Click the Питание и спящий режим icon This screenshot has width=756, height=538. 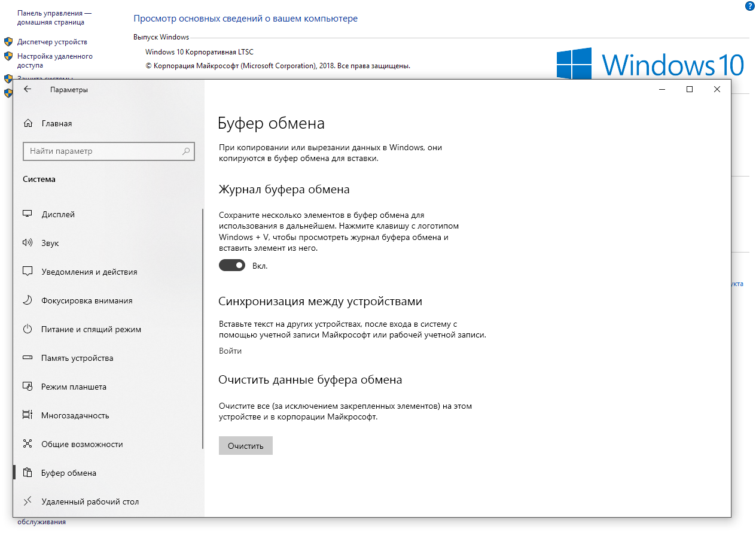28,329
